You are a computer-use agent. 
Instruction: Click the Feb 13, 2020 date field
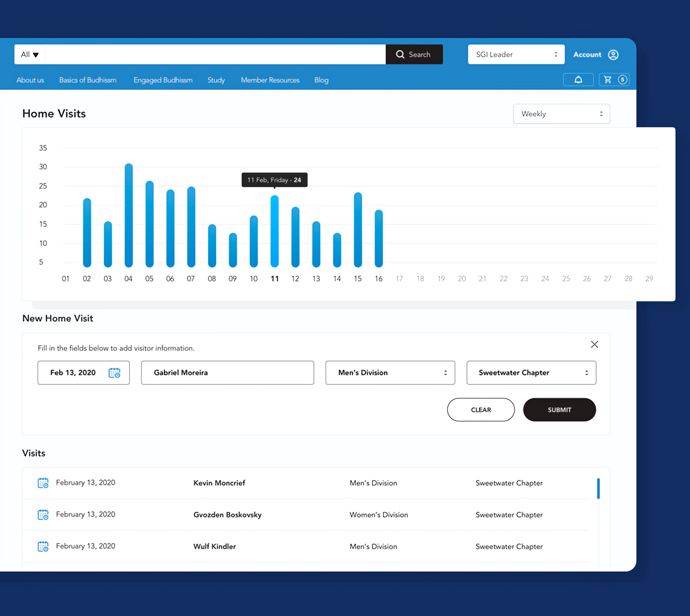pos(84,372)
